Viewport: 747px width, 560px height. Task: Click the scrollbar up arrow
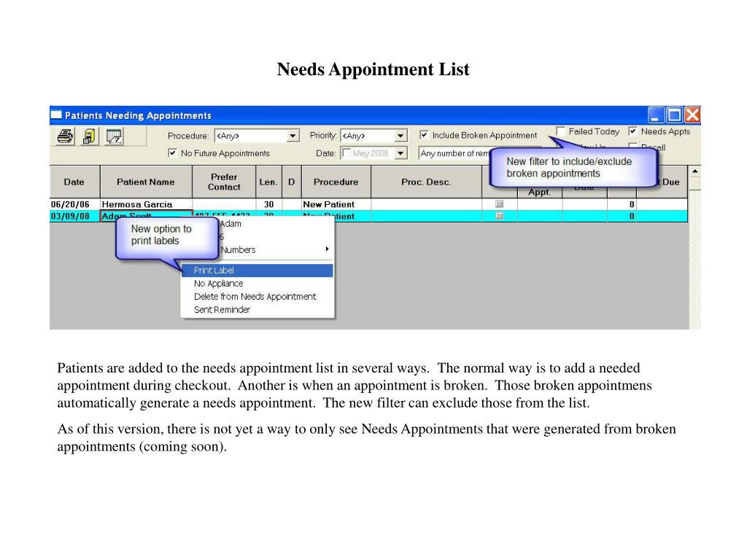pos(694,171)
